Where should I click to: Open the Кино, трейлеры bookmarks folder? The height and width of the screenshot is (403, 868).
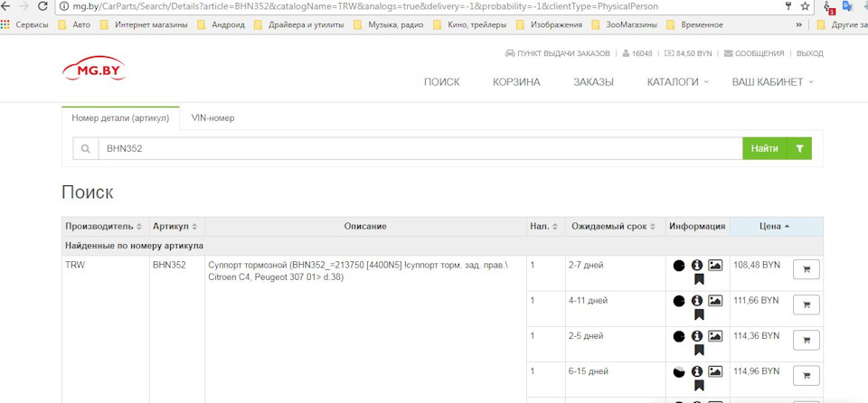(470, 24)
